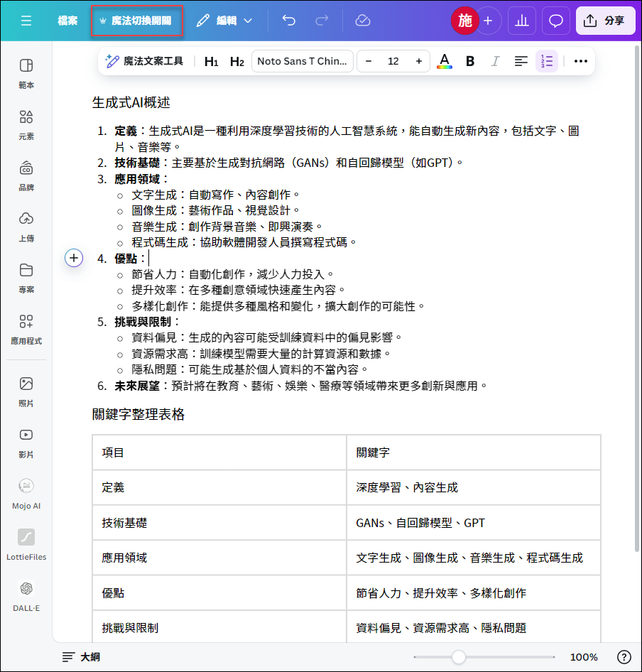The width and height of the screenshot is (642, 672).
Task: Click table cell 項目 header
Action: 219,452
